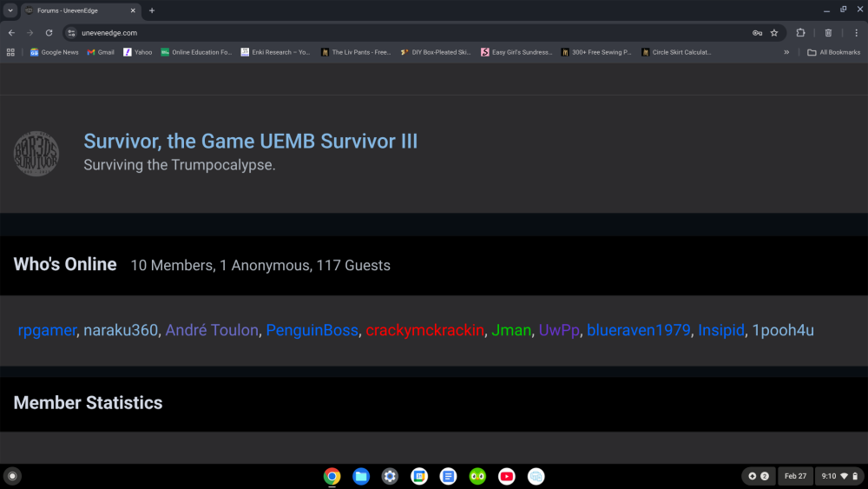Open the Chrome three-dot menu

point(856,33)
